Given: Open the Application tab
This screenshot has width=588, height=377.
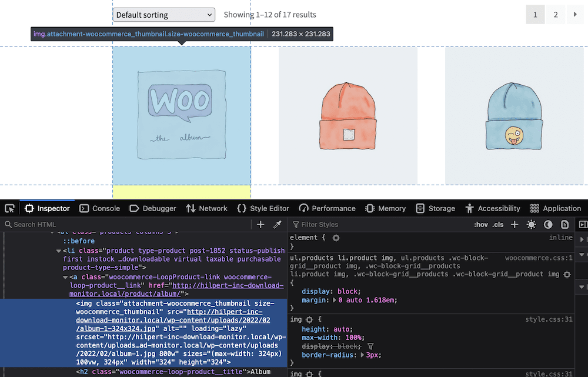Looking at the screenshot, I should pos(556,209).
